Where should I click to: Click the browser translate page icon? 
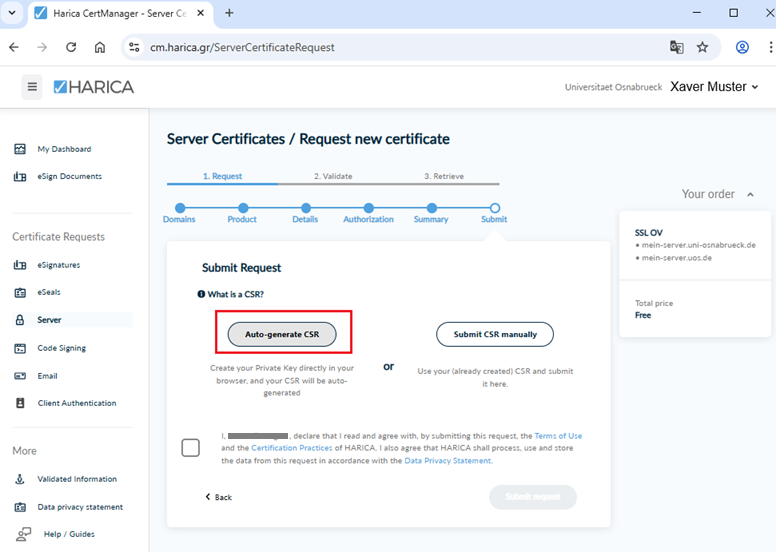677,48
